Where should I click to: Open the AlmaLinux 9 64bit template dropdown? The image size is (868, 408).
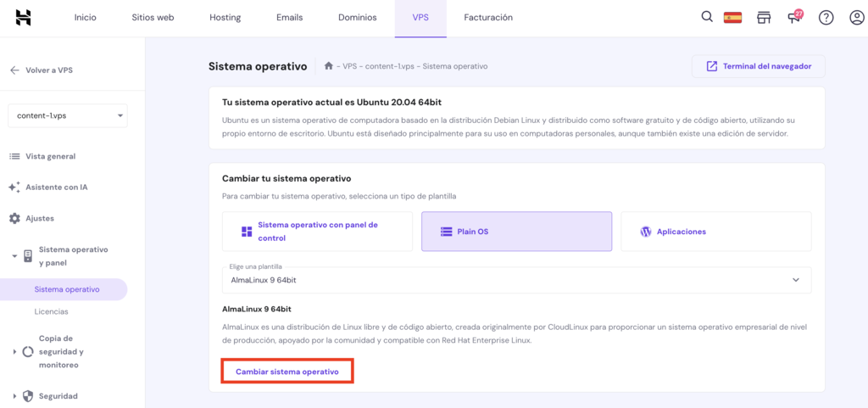(x=515, y=280)
